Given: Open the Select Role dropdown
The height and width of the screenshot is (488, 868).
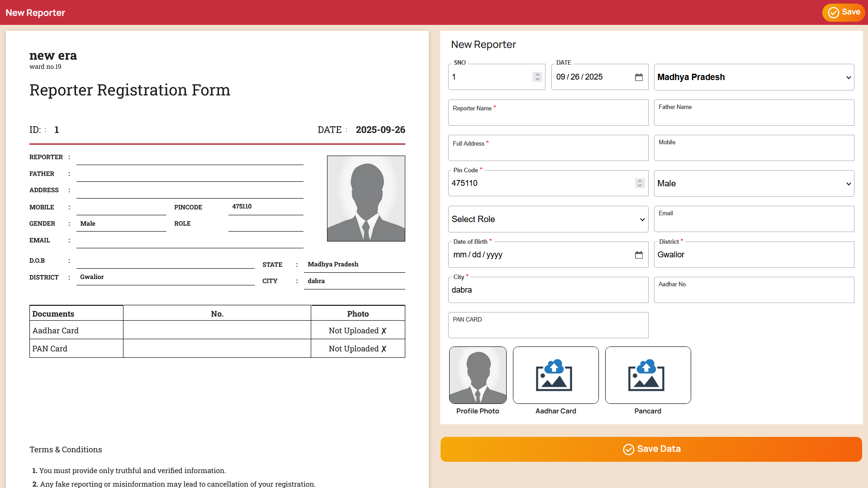Looking at the screenshot, I should click(548, 219).
